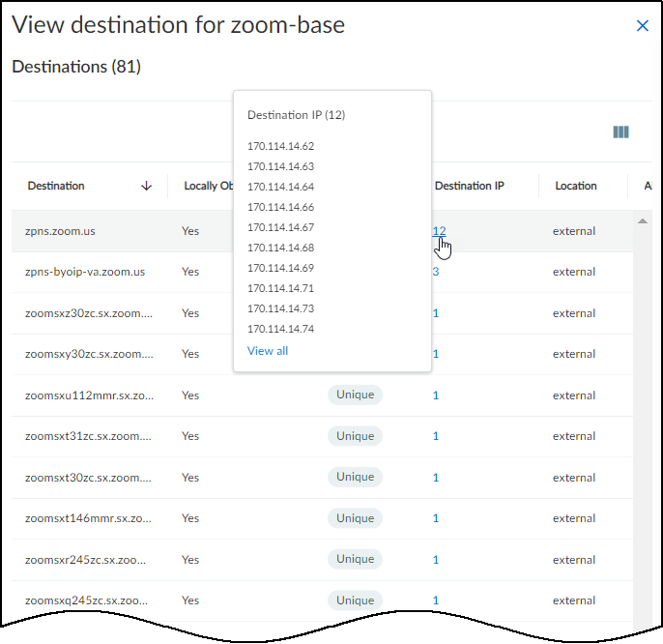The image size is (663, 644).
Task: Click Unique badge in zoomsxt30zc row
Action: point(355,477)
